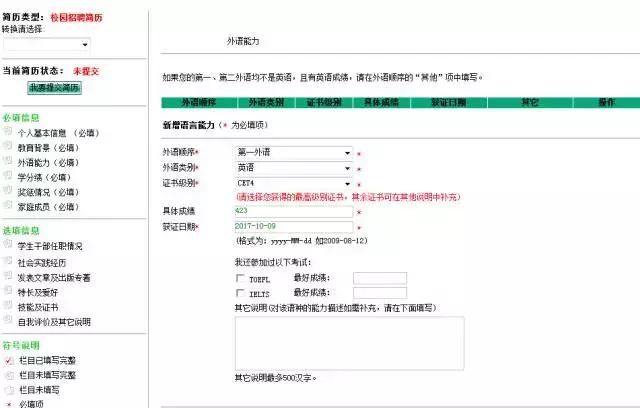
Task: Open the 外语类别 dropdown showing 英语
Action: pyautogui.click(x=294, y=168)
